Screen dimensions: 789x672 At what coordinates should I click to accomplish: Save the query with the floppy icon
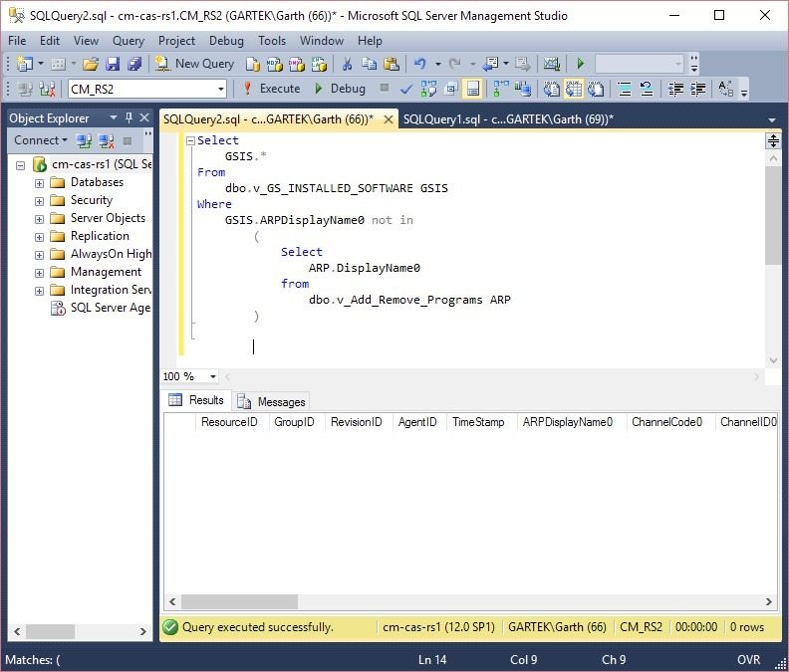tap(113, 64)
